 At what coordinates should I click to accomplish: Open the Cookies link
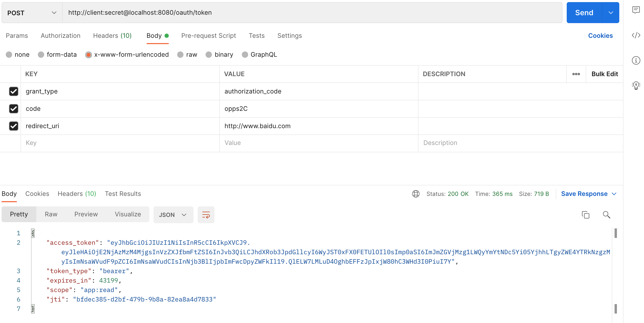[600, 36]
